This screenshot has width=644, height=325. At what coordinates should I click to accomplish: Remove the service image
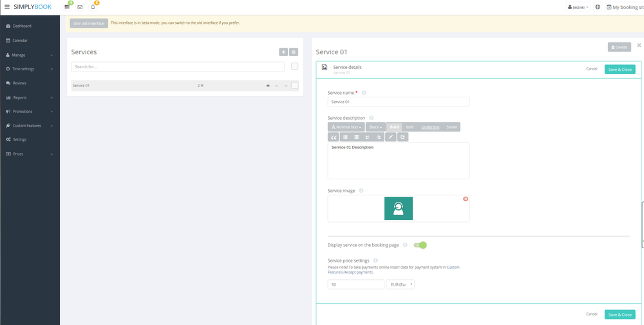(466, 199)
